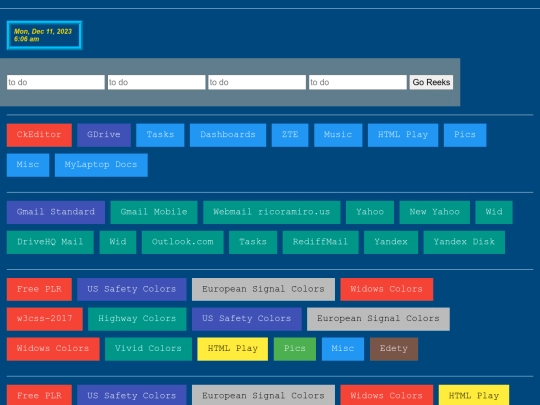Open the Music button
Screen dimensions: 540x405
pyautogui.click(x=338, y=135)
